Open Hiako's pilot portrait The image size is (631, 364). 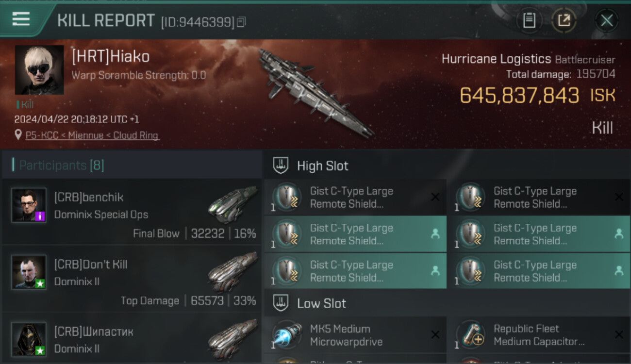tap(39, 70)
